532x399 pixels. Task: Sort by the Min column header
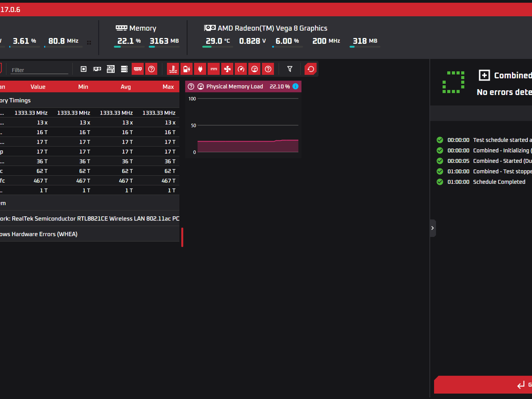pyautogui.click(x=83, y=87)
